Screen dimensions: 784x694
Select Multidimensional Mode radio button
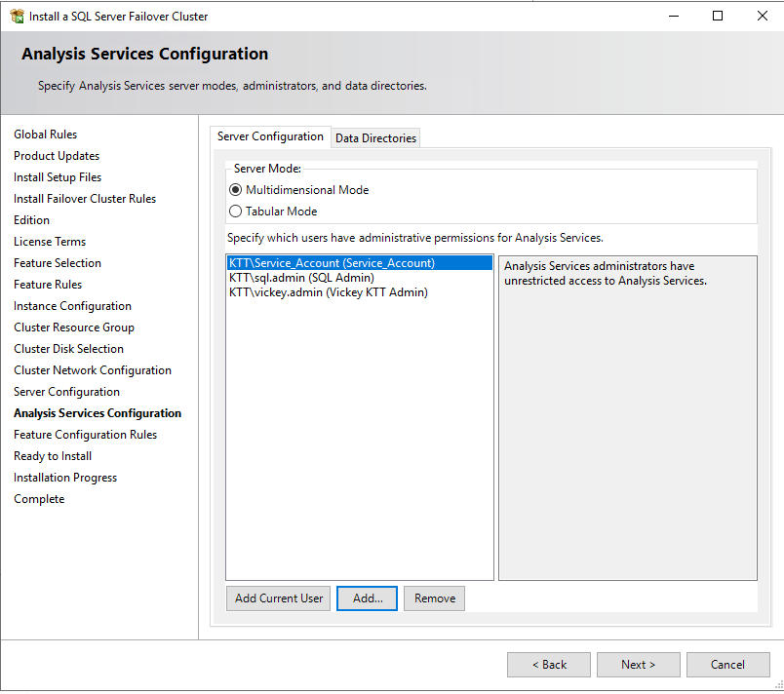point(235,190)
